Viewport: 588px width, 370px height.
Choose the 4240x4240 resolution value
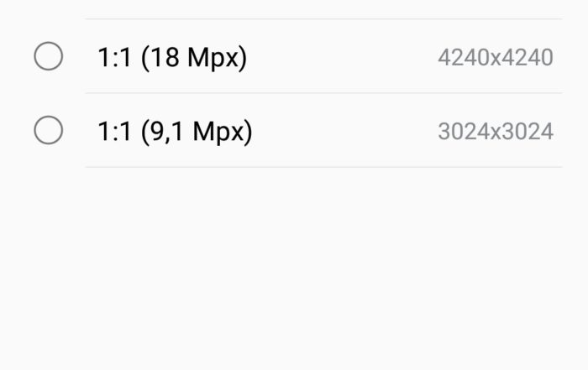point(496,57)
